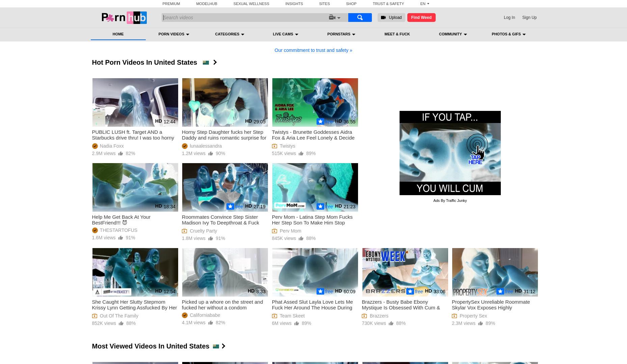Viewport: 627px width, 364px height.
Task: Click the chevron next to Most Viewed heading
Action: tap(223, 346)
